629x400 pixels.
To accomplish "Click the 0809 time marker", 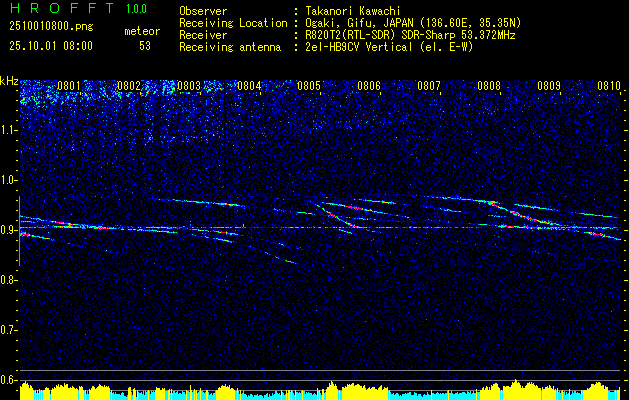I will click(x=549, y=85).
